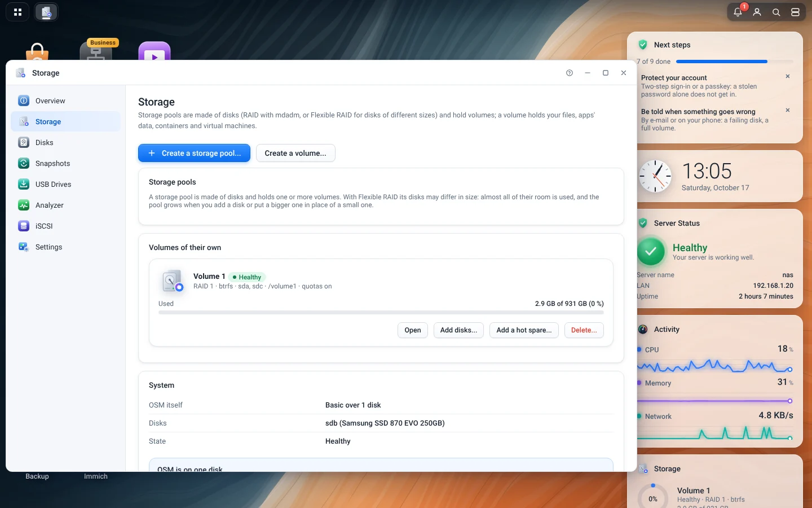Dismiss the Protect your account suggestion
The image size is (812, 508).
coord(788,76)
